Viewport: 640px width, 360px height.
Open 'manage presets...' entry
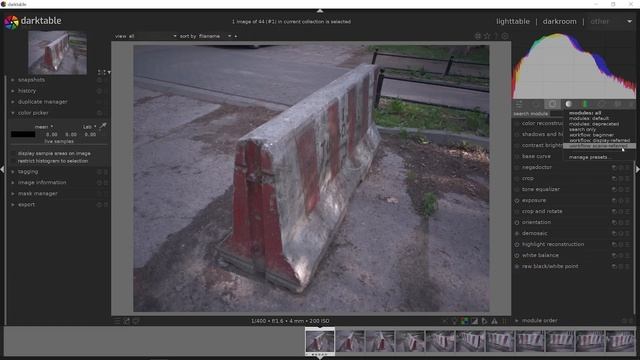(x=589, y=157)
